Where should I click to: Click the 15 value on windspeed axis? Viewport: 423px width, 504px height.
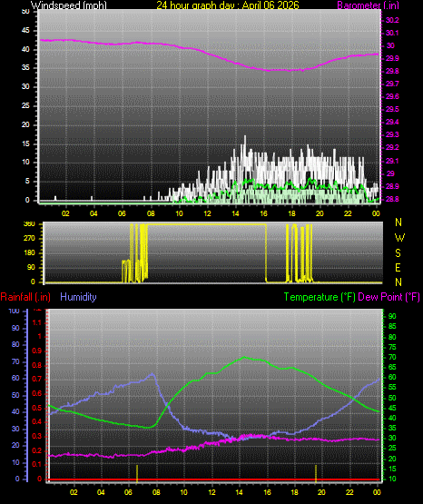(25, 143)
